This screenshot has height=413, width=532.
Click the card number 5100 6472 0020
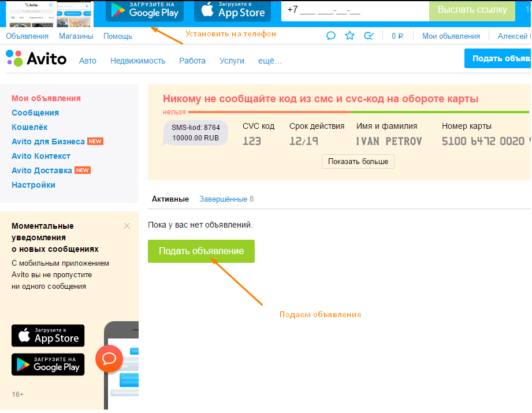point(486,141)
